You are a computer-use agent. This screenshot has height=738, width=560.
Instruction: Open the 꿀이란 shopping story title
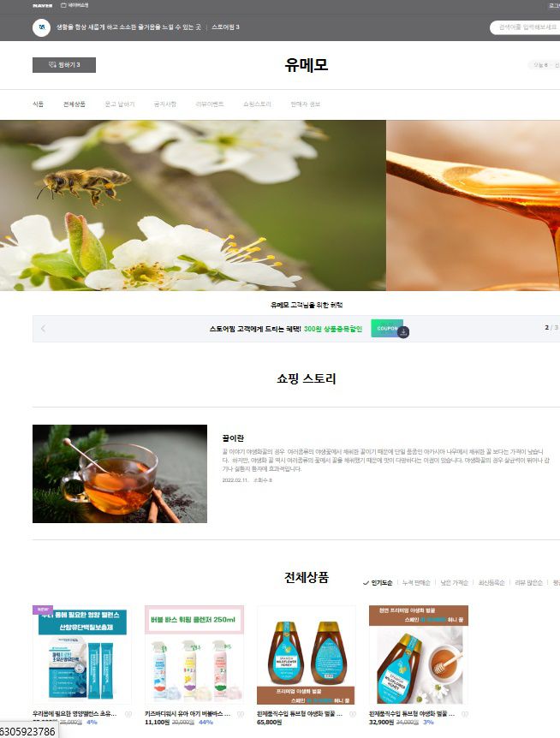pos(233,437)
